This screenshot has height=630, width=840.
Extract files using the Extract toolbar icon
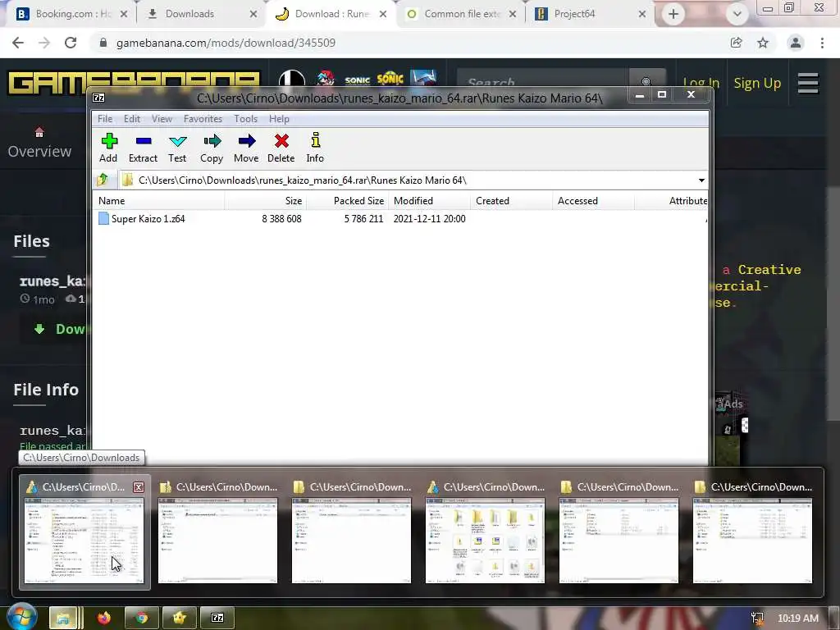coord(143,148)
